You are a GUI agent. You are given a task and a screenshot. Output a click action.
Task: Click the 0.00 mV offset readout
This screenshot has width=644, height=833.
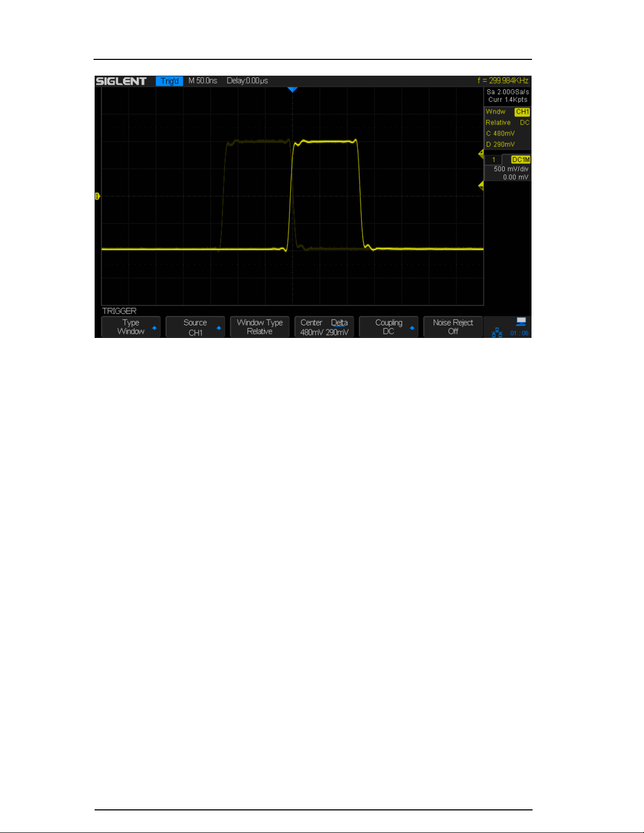(x=515, y=178)
